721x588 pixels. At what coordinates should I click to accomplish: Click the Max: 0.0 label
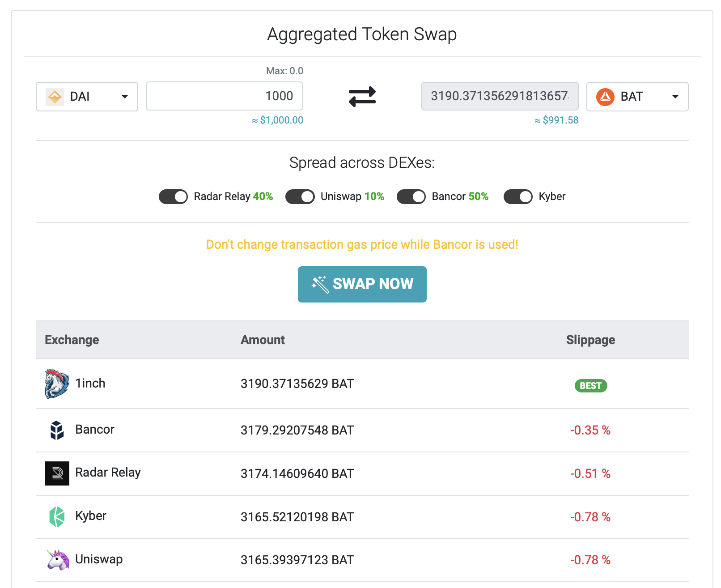tap(284, 71)
